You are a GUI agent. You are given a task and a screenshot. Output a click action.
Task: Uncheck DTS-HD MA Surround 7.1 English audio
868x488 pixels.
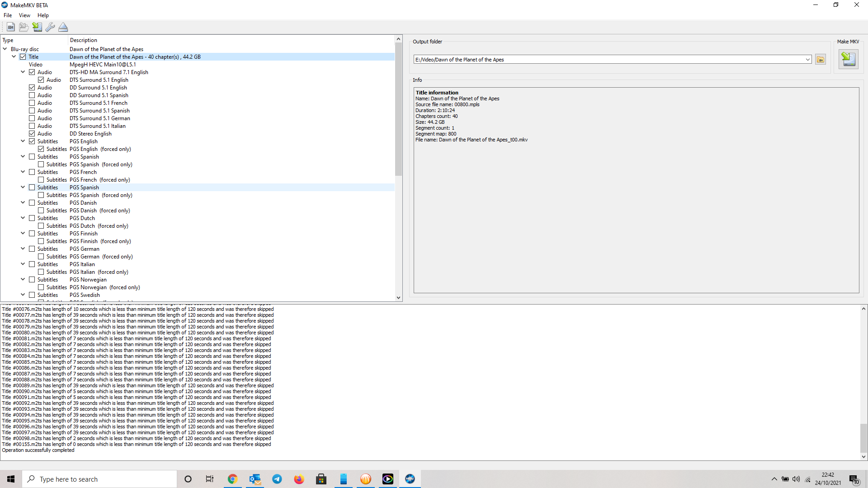[x=32, y=72]
